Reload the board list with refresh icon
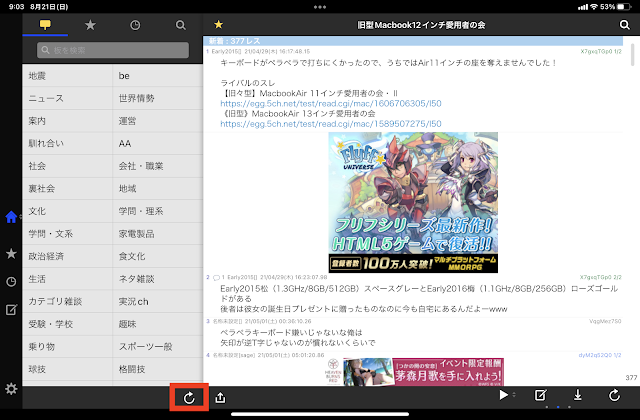The width and height of the screenshot is (640, 420). pyautogui.click(x=189, y=398)
